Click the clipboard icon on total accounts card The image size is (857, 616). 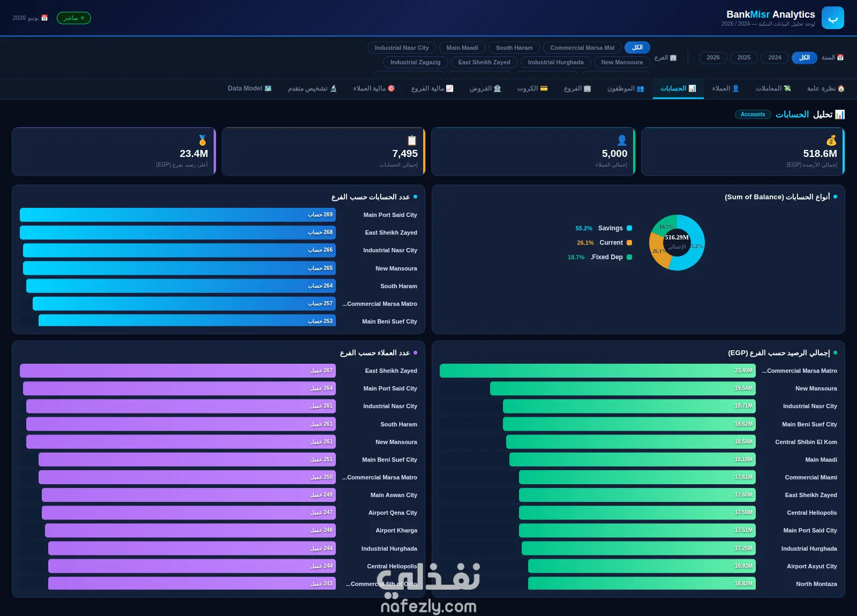(412, 140)
